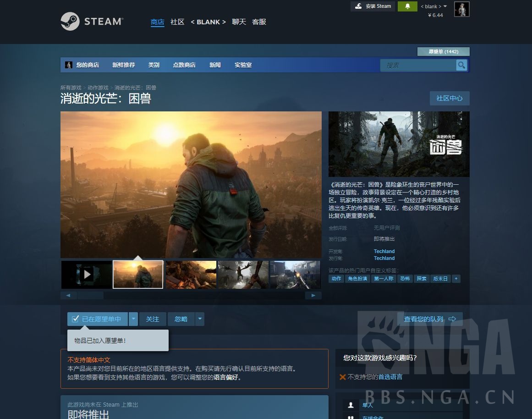532x419 pixels.
Task: Click the download icon on 安装 Steam
Action: 358,6
